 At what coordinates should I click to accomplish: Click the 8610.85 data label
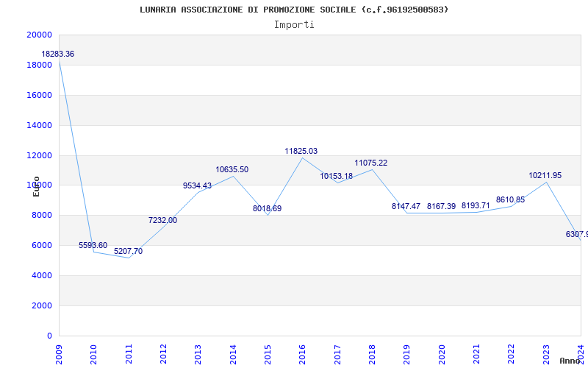[510, 200]
